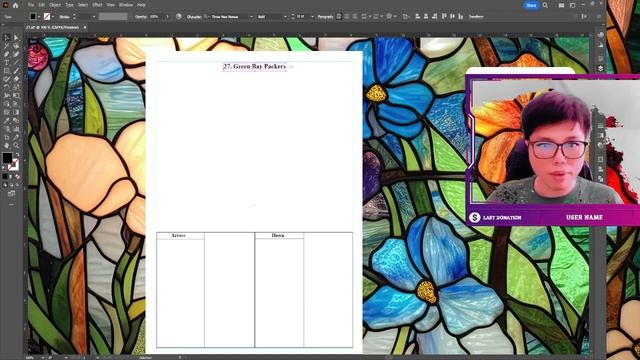Viewport: 640px width, 360px height.
Task: Open the Object menu
Action: coord(55,5)
